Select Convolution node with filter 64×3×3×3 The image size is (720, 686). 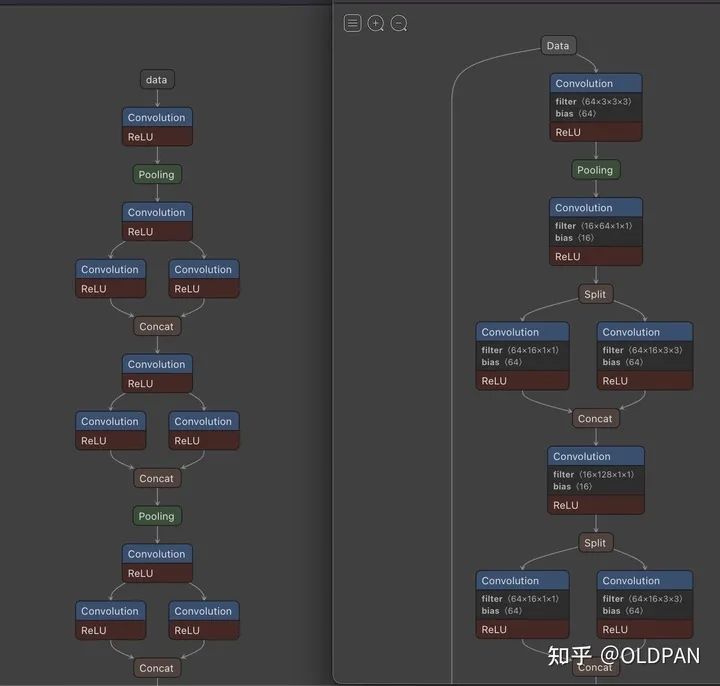coord(596,107)
